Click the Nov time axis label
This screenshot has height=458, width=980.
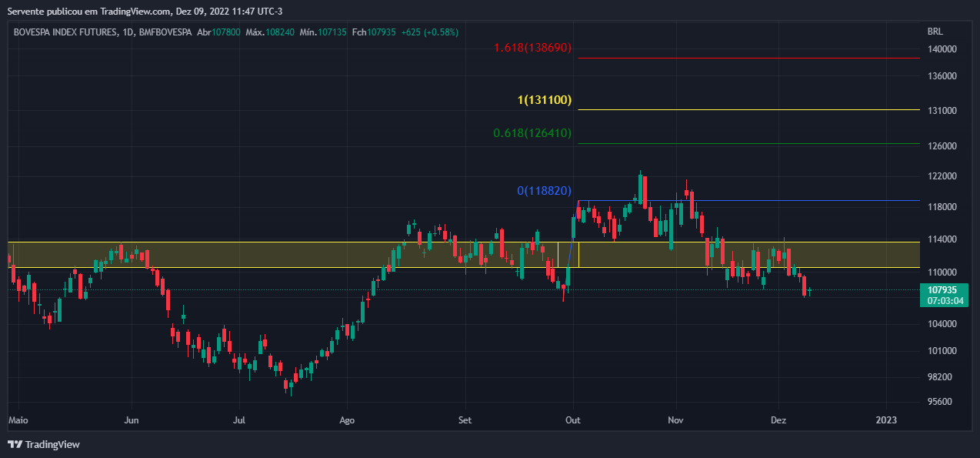676,420
